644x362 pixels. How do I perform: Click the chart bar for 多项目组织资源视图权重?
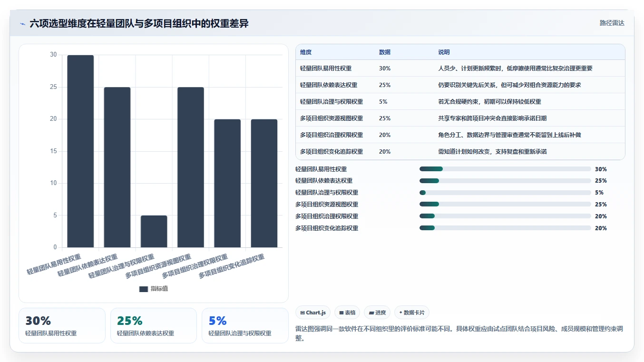pos(191,167)
